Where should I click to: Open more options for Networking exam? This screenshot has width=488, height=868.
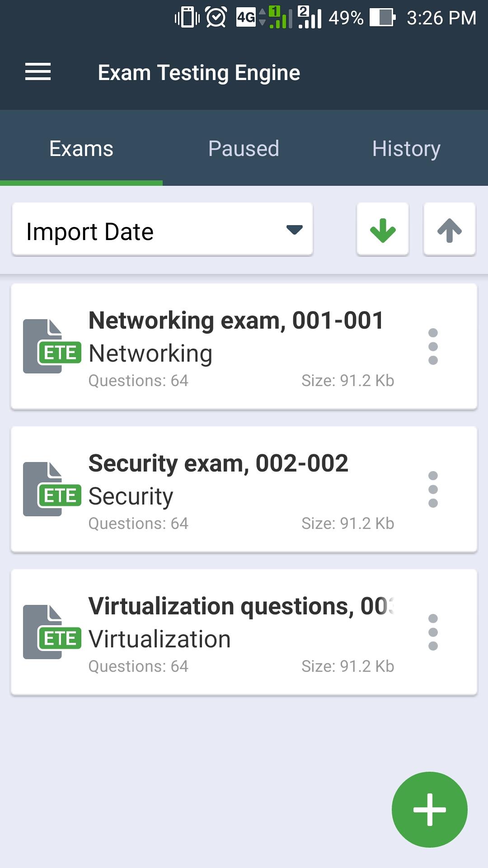pos(433,346)
